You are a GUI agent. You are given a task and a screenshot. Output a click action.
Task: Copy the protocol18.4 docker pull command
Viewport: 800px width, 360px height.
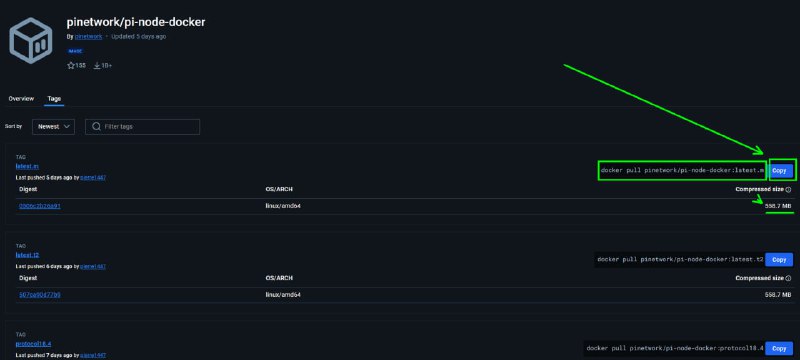pos(779,348)
